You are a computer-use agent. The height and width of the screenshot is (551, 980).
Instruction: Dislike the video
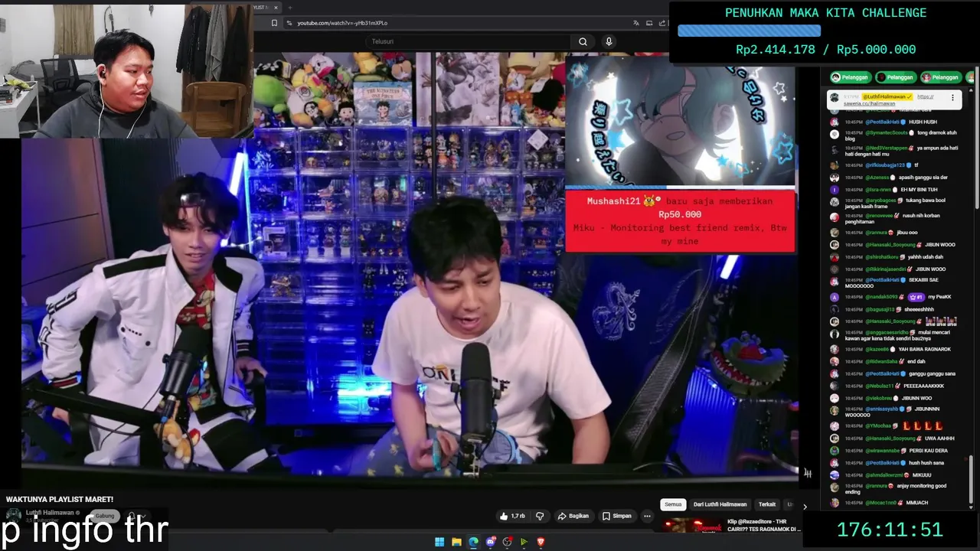(x=540, y=516)
